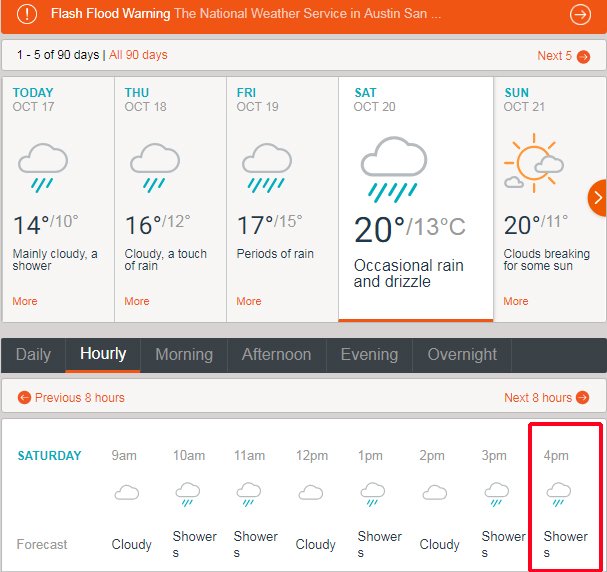Select the THU heading
The width and height of the screenshot is (607, 572).
coord(137,92)
